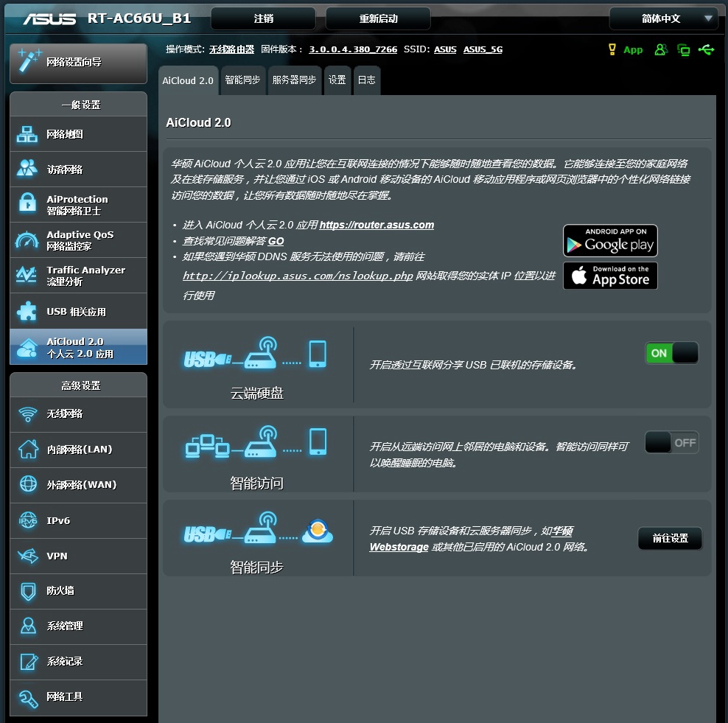Click the client list person icon
This screenshot has height=723, width=728.
coord(661,49)
